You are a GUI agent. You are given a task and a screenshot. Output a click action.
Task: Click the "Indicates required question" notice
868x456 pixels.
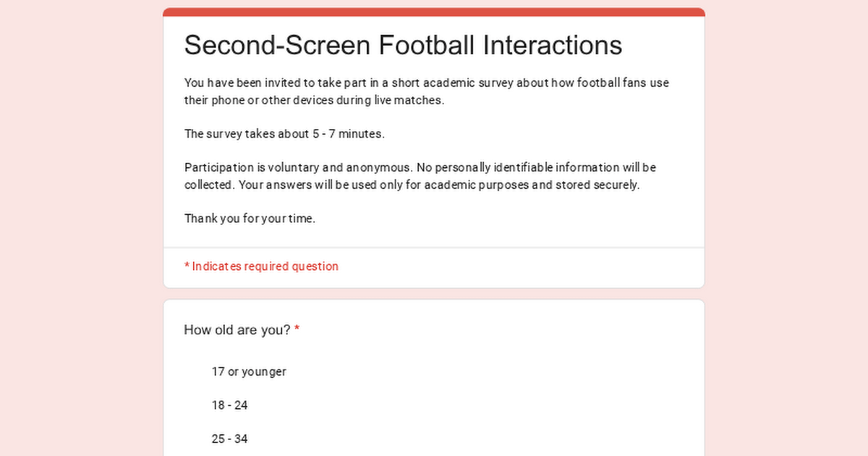pyautogui.click(x=265, y=266)
